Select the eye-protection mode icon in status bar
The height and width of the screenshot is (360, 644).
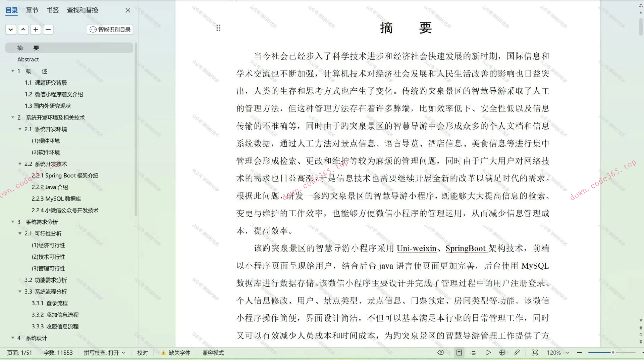point(440,353)
